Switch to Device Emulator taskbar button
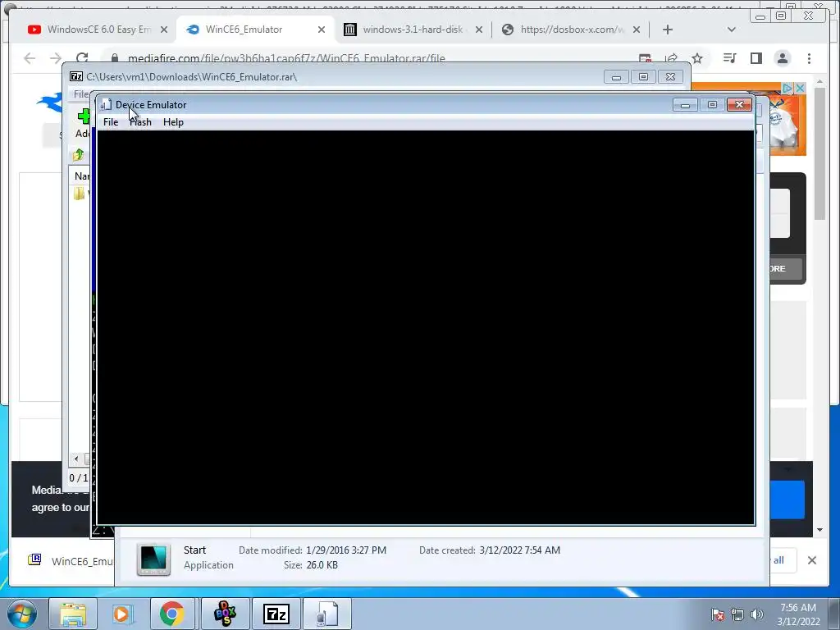This screenshot has height=630, width=840. click(327, 614)
